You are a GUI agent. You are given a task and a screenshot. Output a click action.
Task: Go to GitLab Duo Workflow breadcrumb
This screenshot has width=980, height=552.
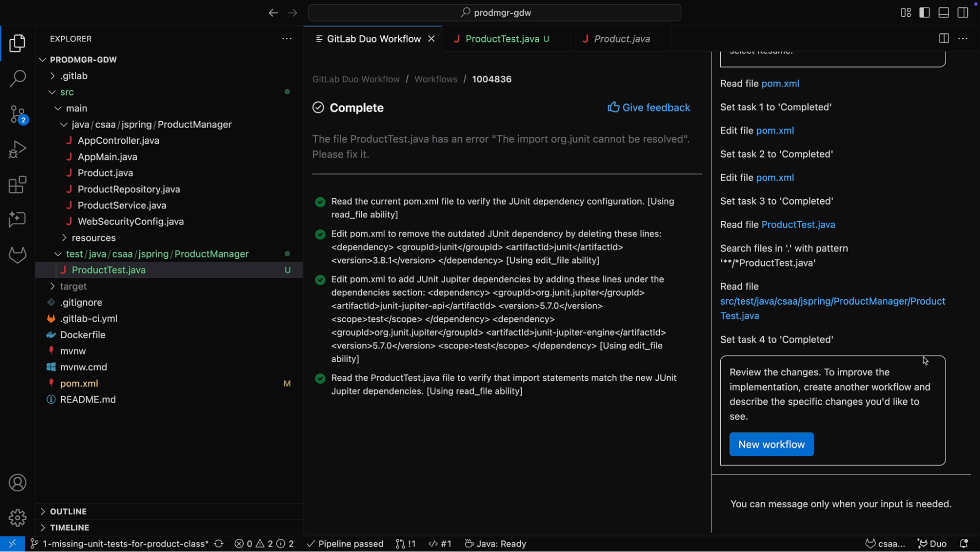click(356, 79)
